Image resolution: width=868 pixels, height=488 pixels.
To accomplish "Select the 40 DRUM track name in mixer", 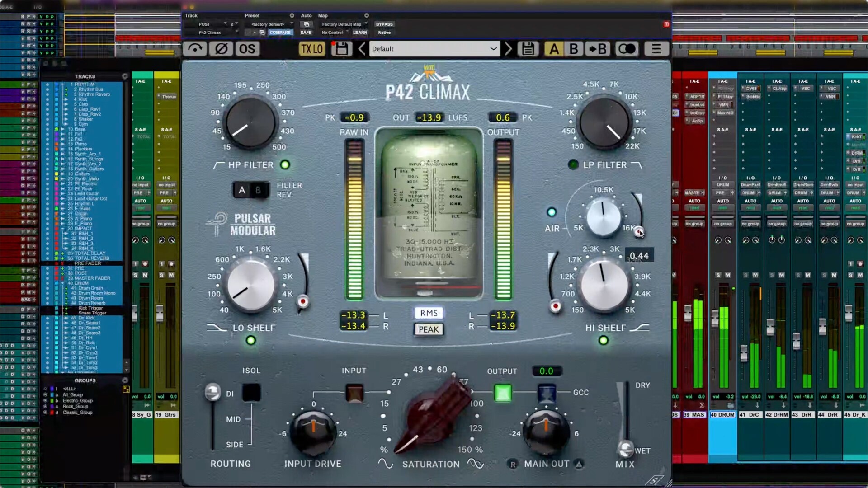I will (x=722, y=414).
